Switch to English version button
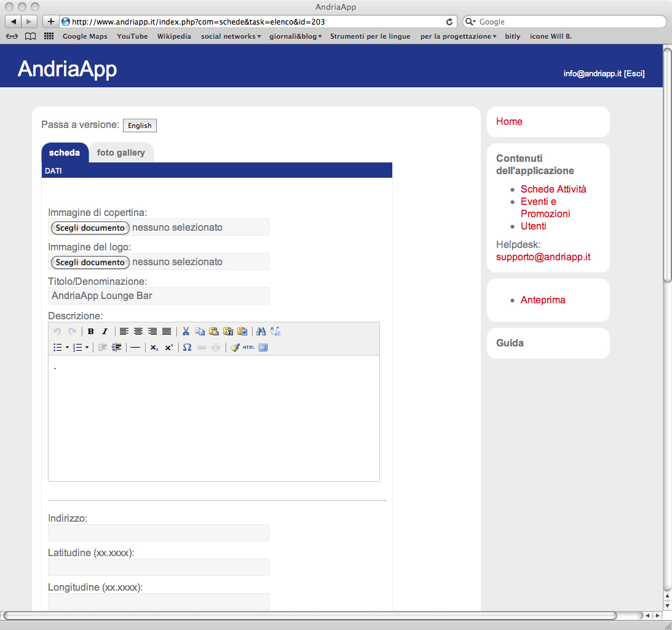The image size is (672, 630). click(140, 126)
